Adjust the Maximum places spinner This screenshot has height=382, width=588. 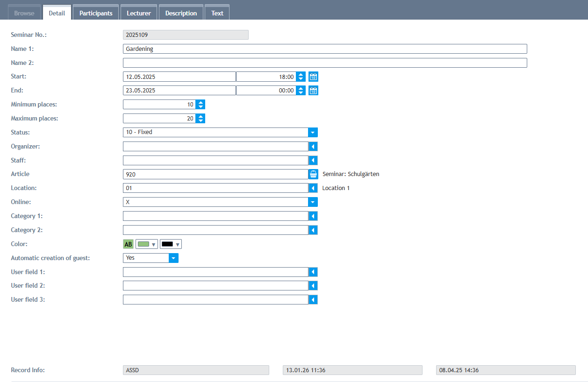click(x=200, y=119)
